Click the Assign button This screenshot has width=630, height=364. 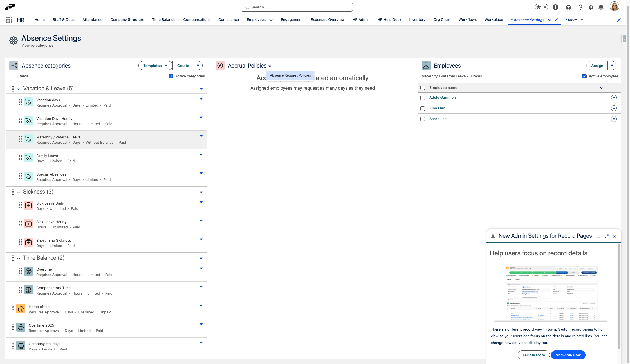tap(597, 66)
